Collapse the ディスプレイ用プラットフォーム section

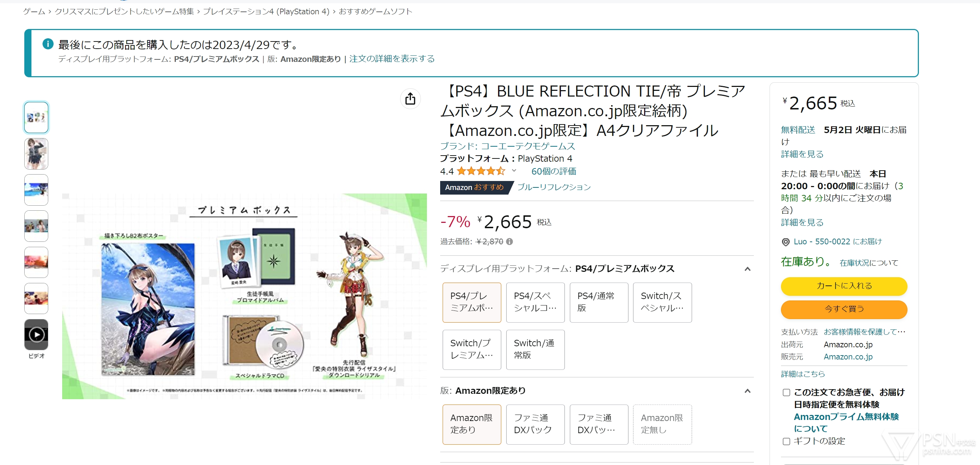pyautogui.click(x=747, y=269)
